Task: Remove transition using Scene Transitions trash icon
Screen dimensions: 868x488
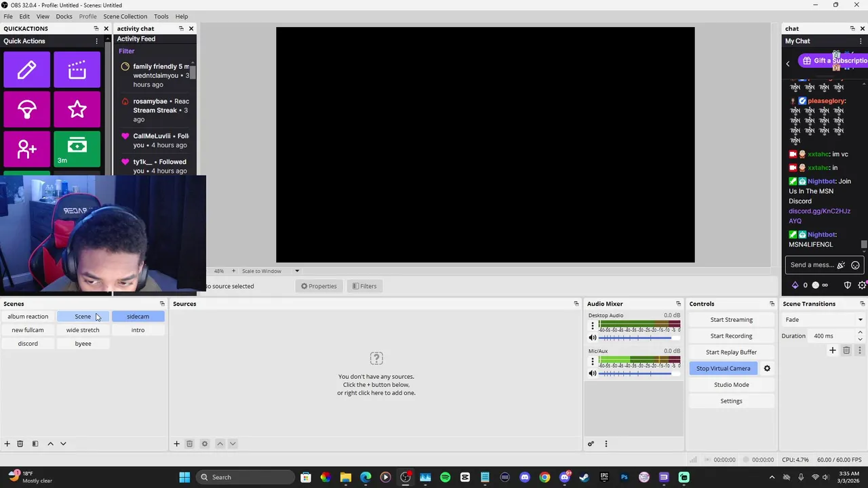Action: coord(846,350)
